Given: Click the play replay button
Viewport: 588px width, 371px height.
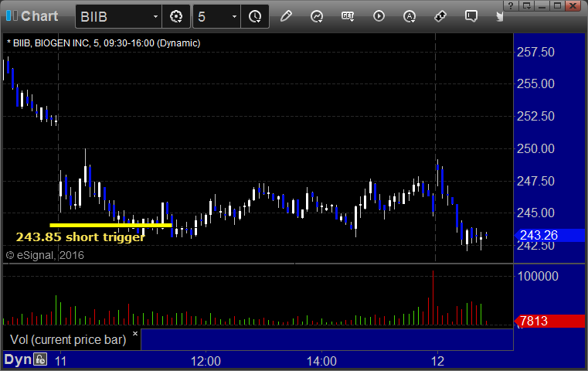Looking at the screenshot, I should [379, 16].
